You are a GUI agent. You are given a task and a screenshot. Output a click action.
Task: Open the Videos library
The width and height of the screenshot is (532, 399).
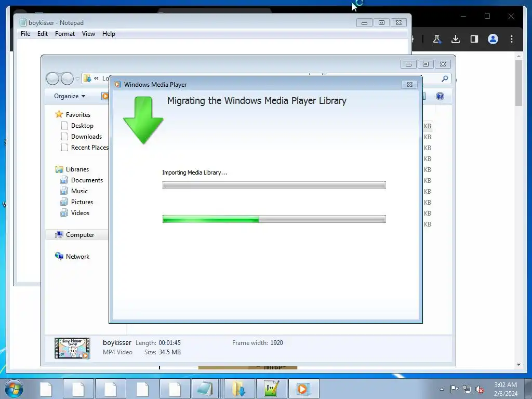click(x=80, y=212)
